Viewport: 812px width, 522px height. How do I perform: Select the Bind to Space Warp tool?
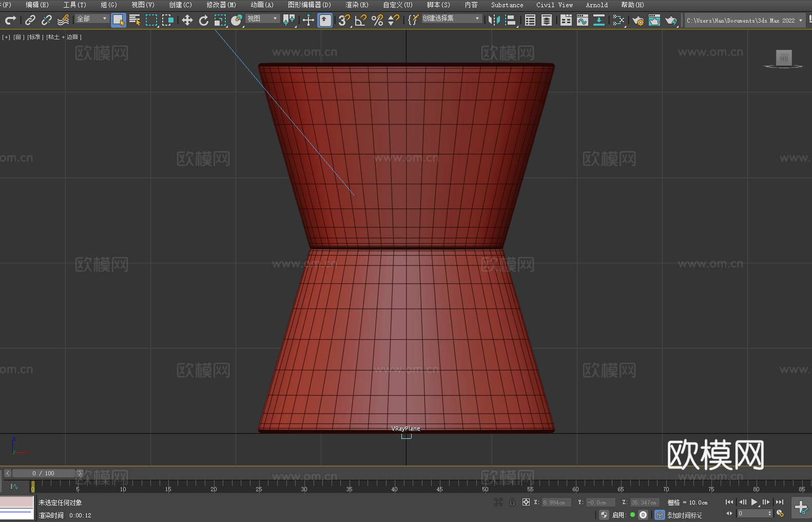[63, 20]
